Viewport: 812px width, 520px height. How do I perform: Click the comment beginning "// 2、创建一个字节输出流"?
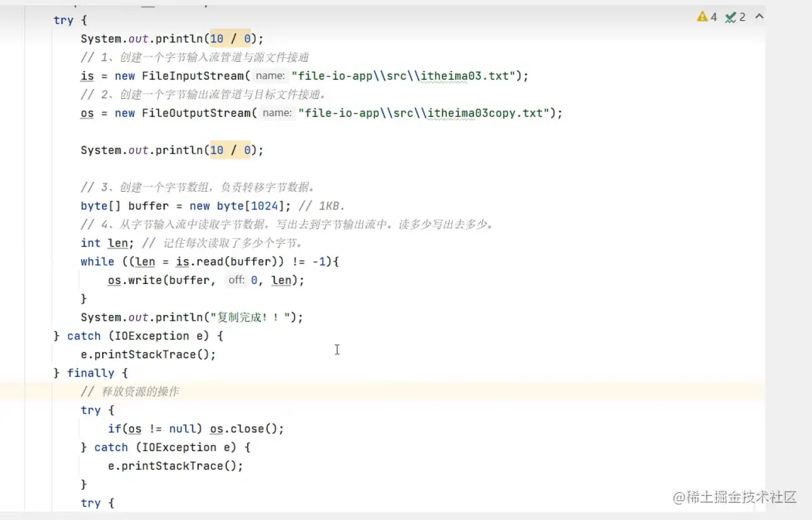tap(204, 94)
